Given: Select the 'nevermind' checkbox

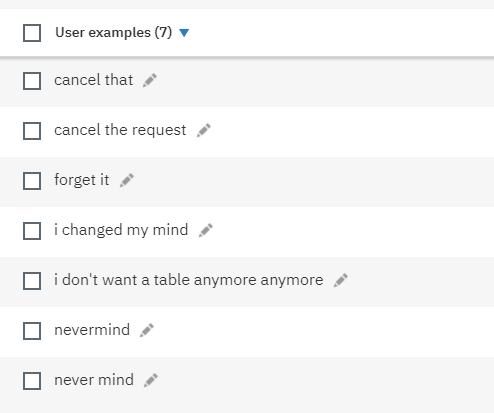Looking at the screenshot, I should [x=32, y=331].
